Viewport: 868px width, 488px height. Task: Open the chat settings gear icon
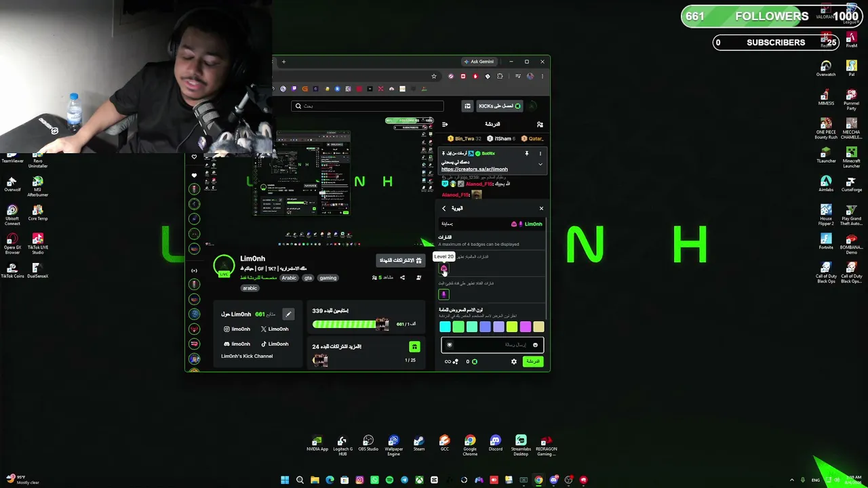[513, 361]
